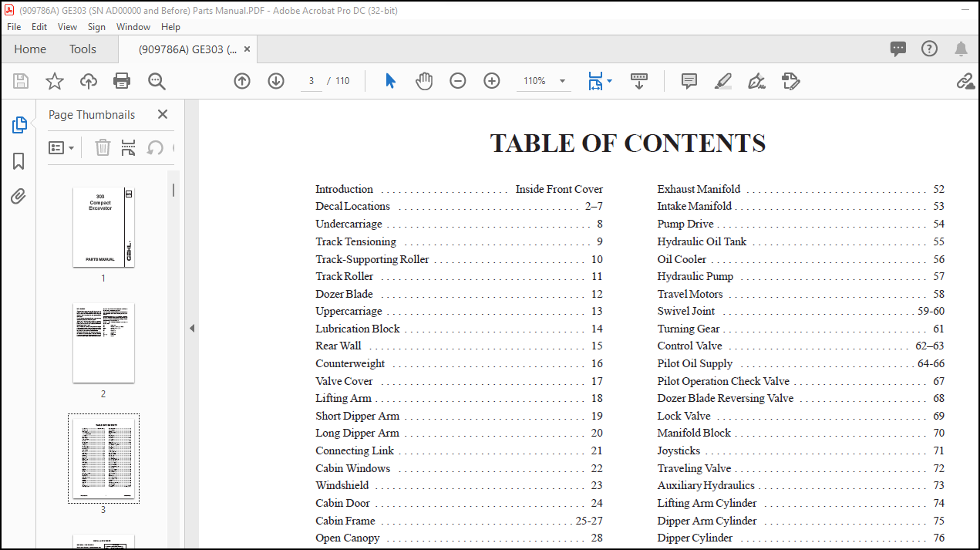Click the Joysticks contents entry
This screenshot has width=980, height=550.
[800, 450]
